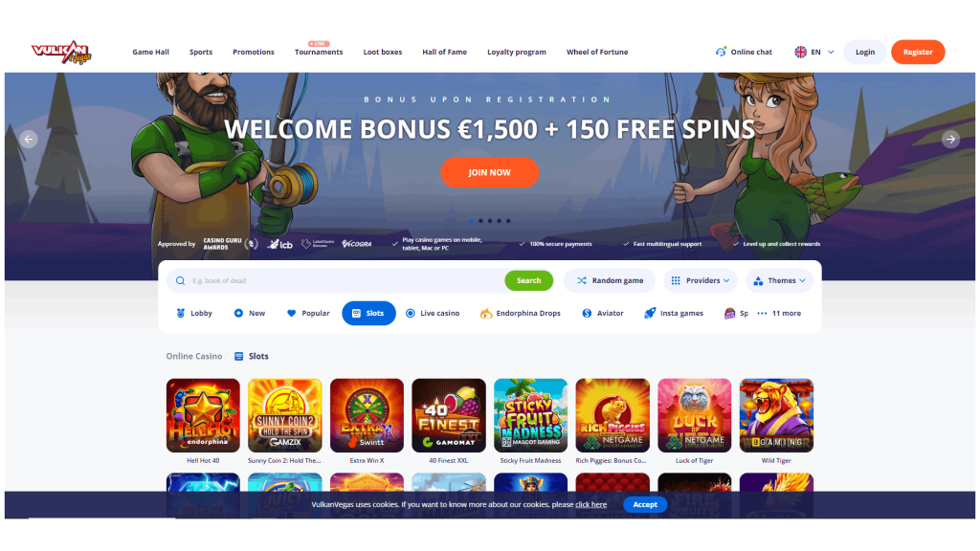Open the Tournaments menu item
The width and height of the screenshot is (980, 551).
pyautogui.click(x=319, y=52)
